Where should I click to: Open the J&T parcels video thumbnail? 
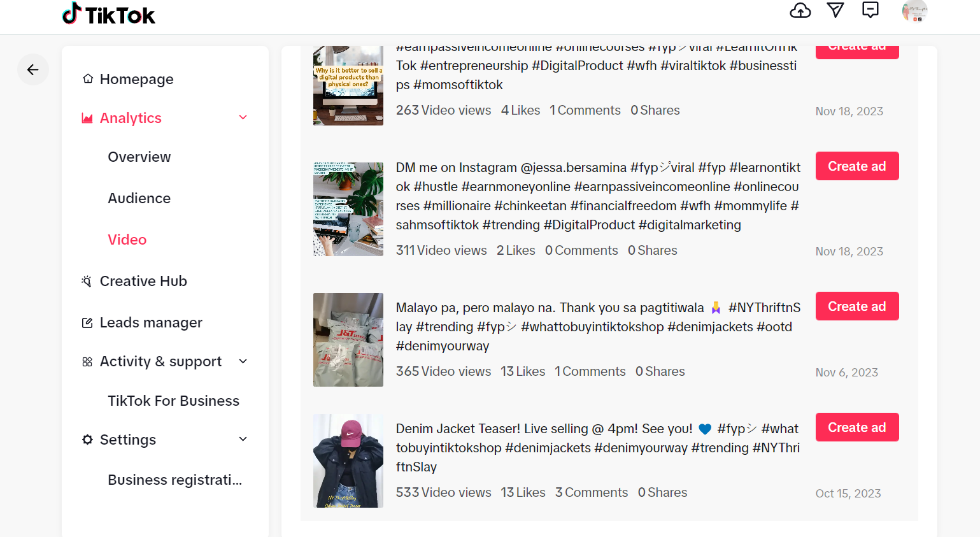(x=348, y=340)
